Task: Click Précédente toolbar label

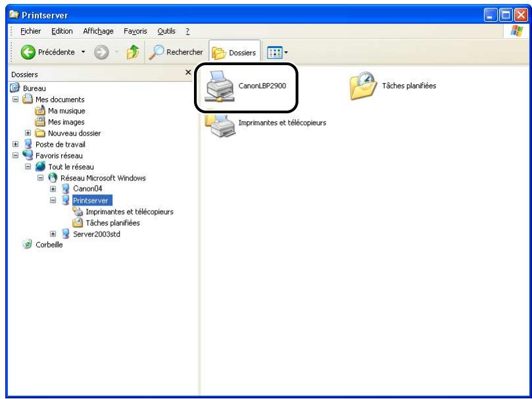Action: (x=57, y=52)
